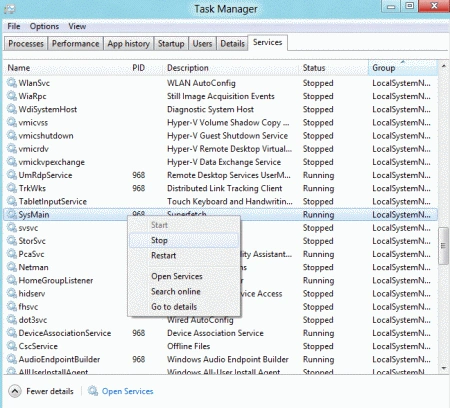Select the svsvc gear icon
This screenshot has height=408, width=450.
pos(12,228)
